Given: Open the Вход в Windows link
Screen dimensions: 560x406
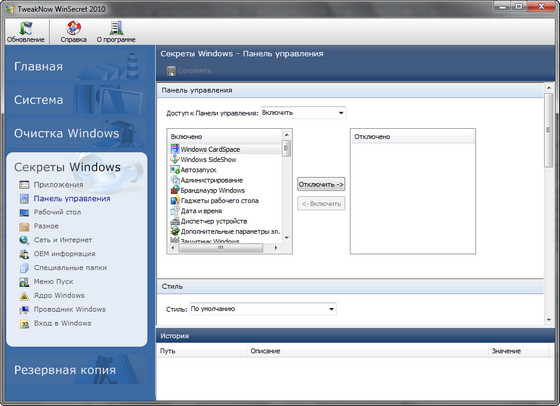Looking at the screenshot, I should (62, 323).
